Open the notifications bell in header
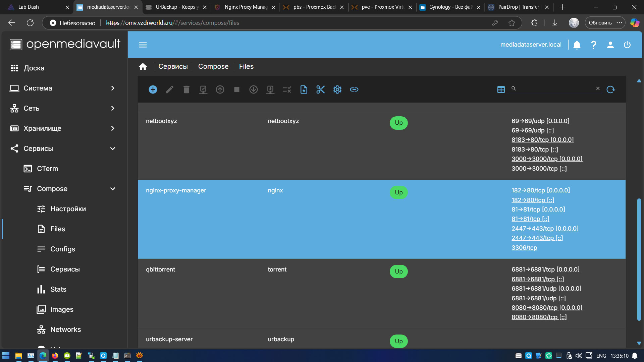The height and width of the screenshot is (362, 644). pyautogui.click(x=577, y=45)
